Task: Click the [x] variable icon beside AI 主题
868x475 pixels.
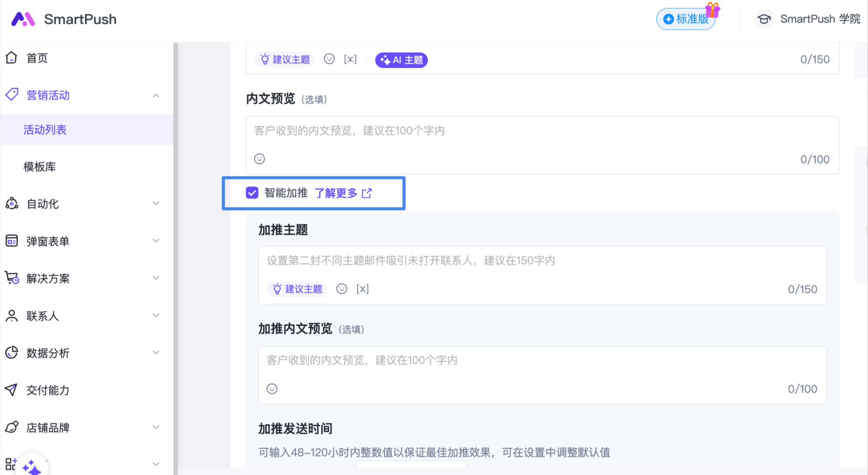Action: 350,59
